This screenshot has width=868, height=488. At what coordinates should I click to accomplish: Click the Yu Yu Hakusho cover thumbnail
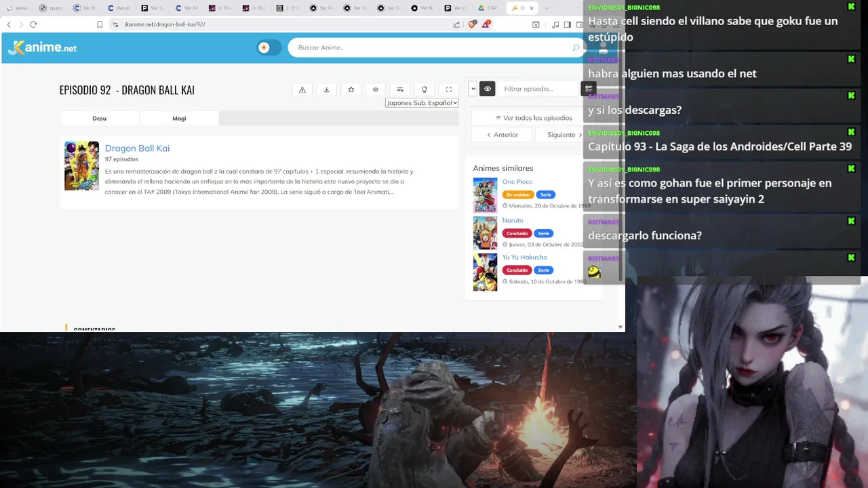point(485,272)
